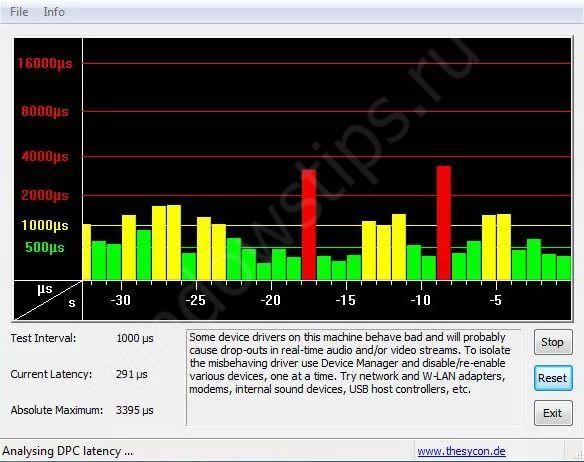
Task: Click the green 500µs axis label
Action: pos(45,247)
